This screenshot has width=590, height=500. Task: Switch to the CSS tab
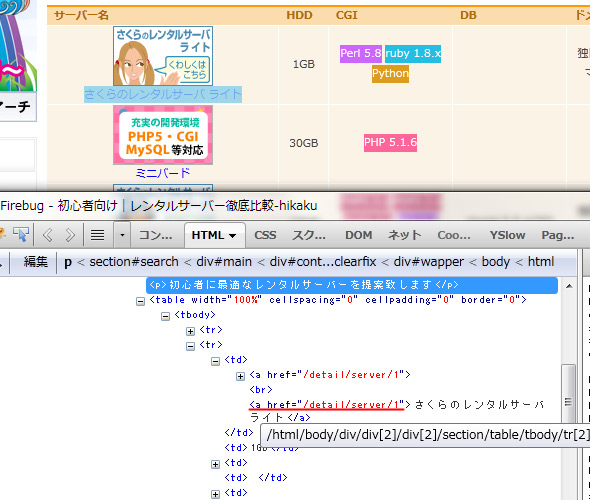coord(265,235)
